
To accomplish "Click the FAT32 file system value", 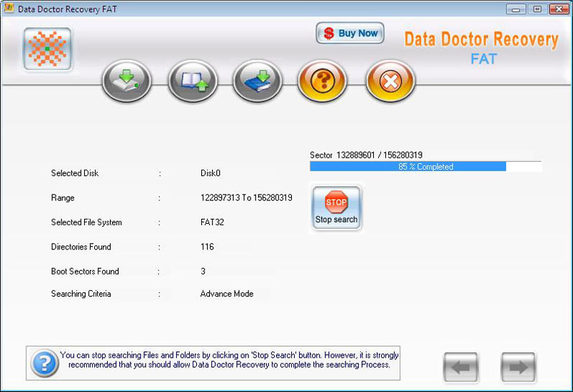I will coord(212,222).
